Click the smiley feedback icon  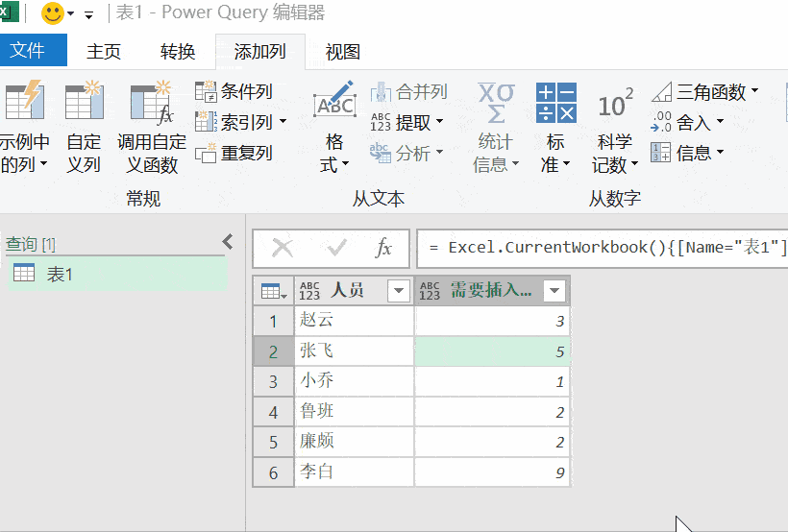tap(52, 13)
